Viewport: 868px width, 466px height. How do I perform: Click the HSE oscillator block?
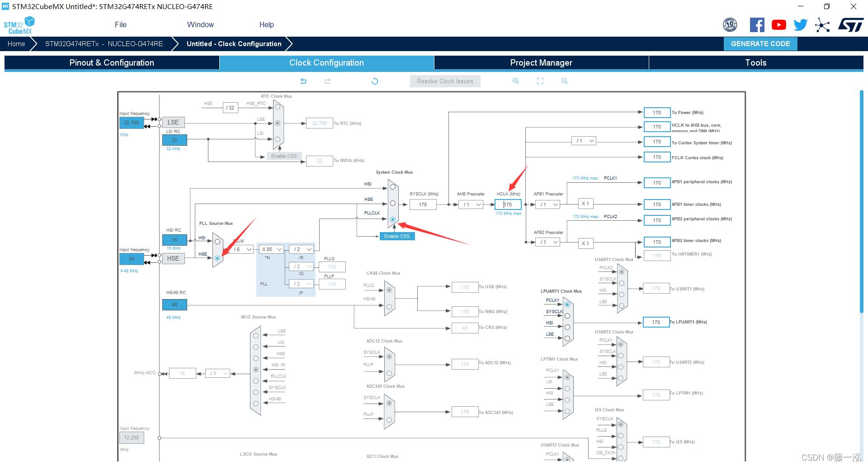(x=173, y=258)
